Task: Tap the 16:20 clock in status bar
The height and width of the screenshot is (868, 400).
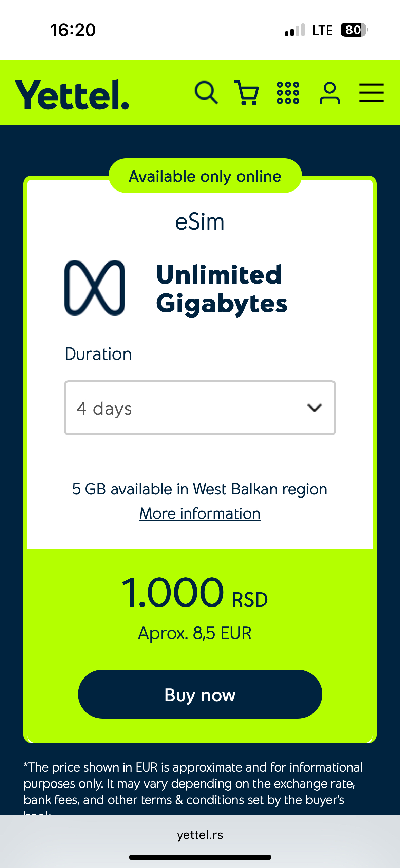Action: [x=73, y=30]
